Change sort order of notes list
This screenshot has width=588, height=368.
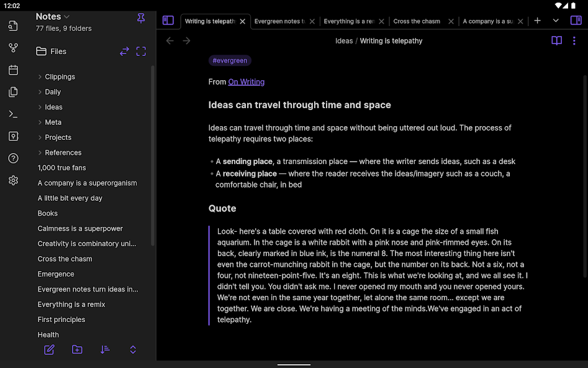pyautogui.click(x=105, y=349)
